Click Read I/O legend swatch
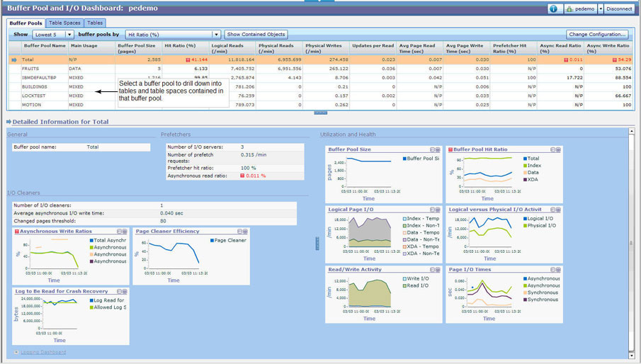 tap(404, 285)
